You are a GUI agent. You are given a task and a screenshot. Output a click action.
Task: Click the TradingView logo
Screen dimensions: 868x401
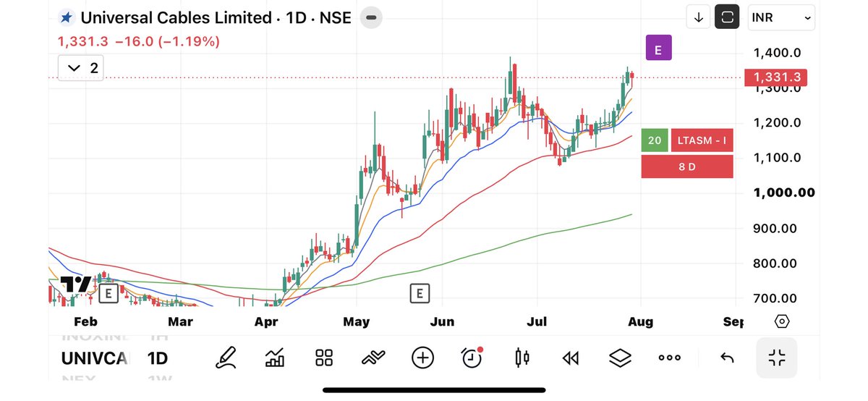[x=76, y=284]
